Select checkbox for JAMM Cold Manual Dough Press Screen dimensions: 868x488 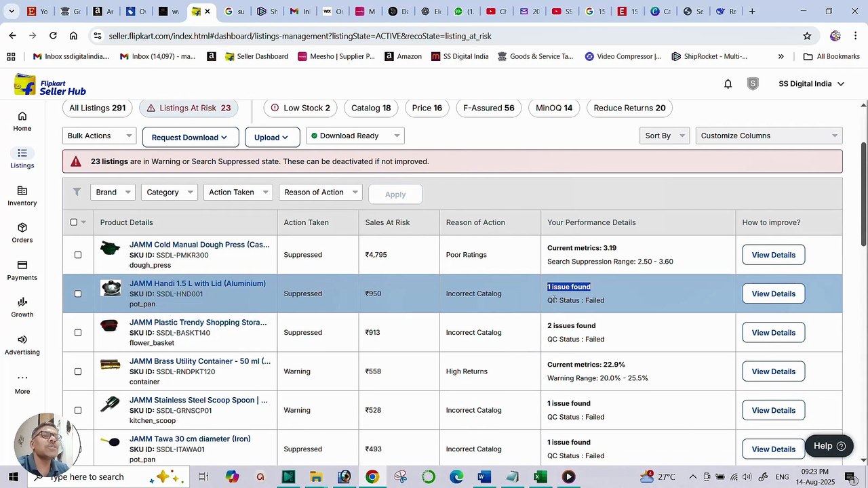[78, 255]
